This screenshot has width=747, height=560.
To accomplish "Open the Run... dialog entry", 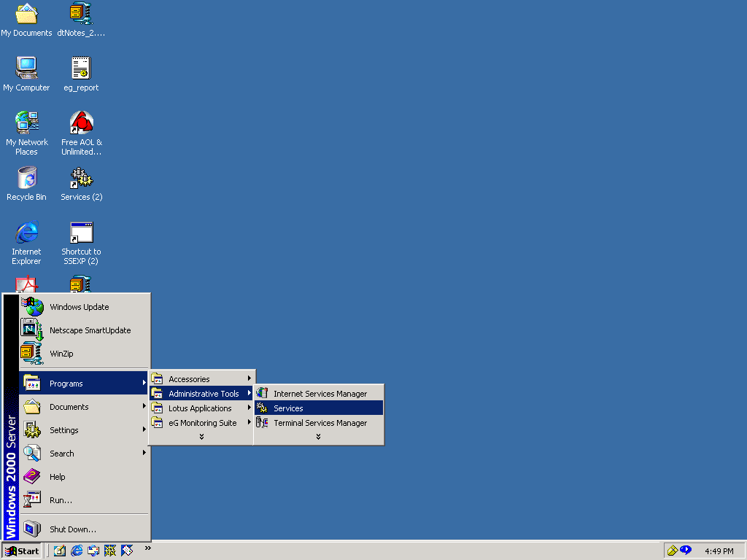I will point(85,500).
